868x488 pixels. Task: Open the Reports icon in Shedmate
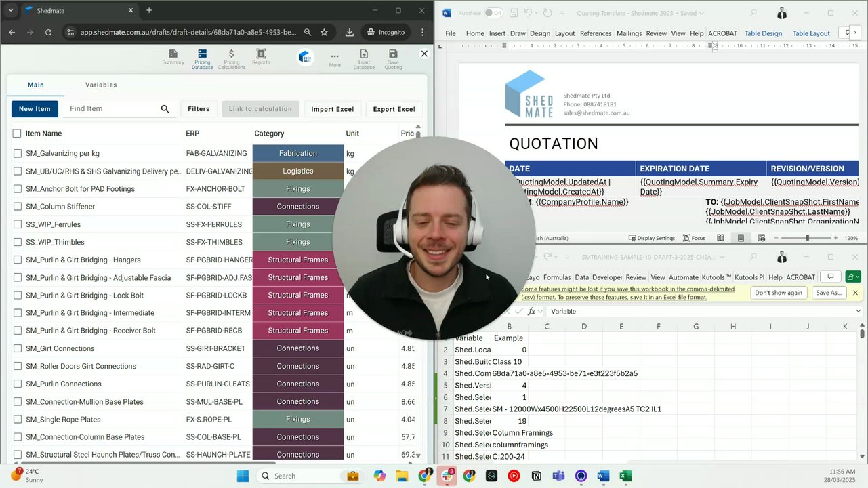pos(261,57)
